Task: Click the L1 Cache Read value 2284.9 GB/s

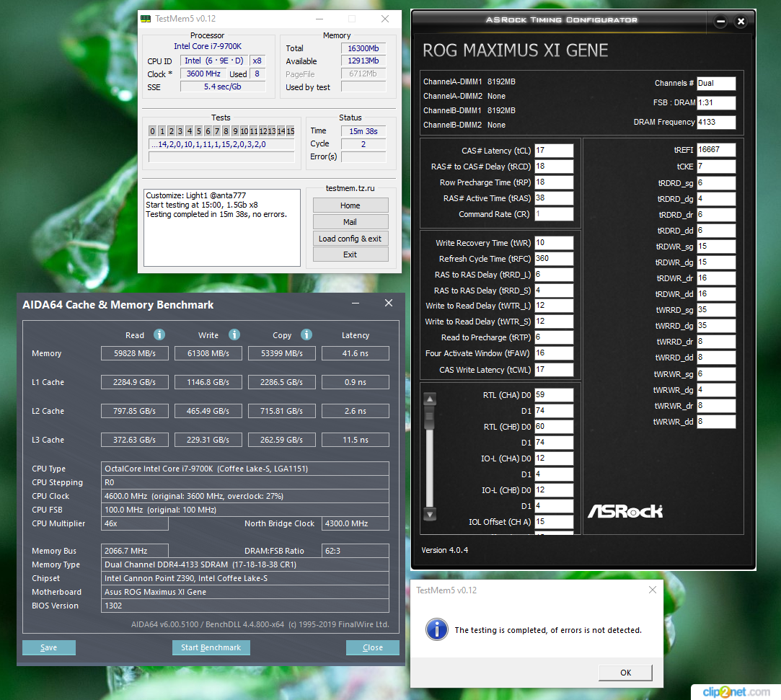Action: (x=134, y=382)
